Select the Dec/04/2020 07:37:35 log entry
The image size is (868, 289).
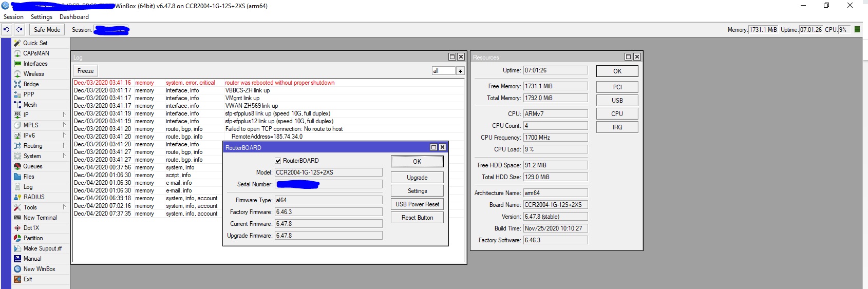click(148, 214)
